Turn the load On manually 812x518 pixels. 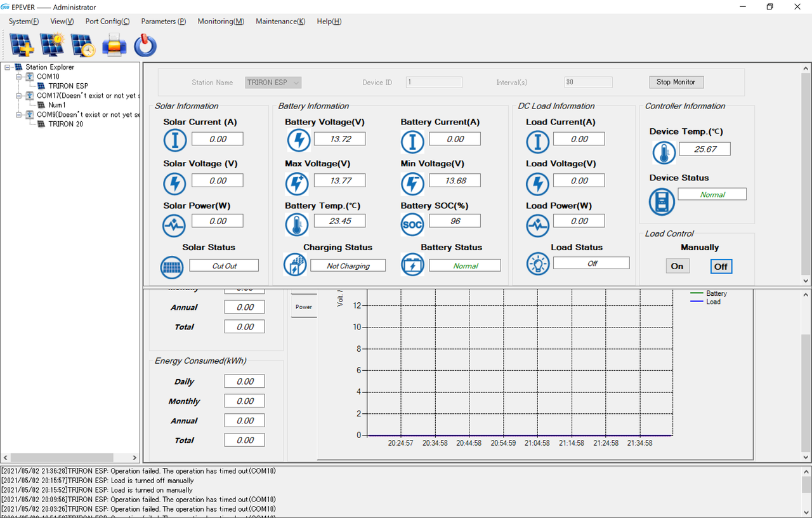point(677,266)
